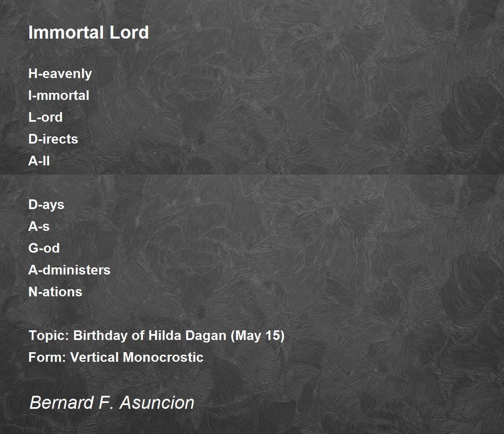Click the line H-eavenly
Screen dimensions: 504x434
click(x=60, y=74)
